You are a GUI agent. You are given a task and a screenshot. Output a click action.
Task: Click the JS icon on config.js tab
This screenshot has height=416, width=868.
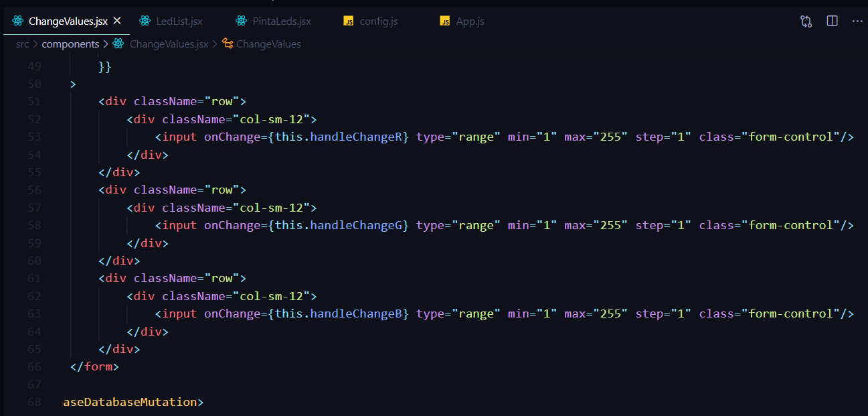click(x=349, y=21)
